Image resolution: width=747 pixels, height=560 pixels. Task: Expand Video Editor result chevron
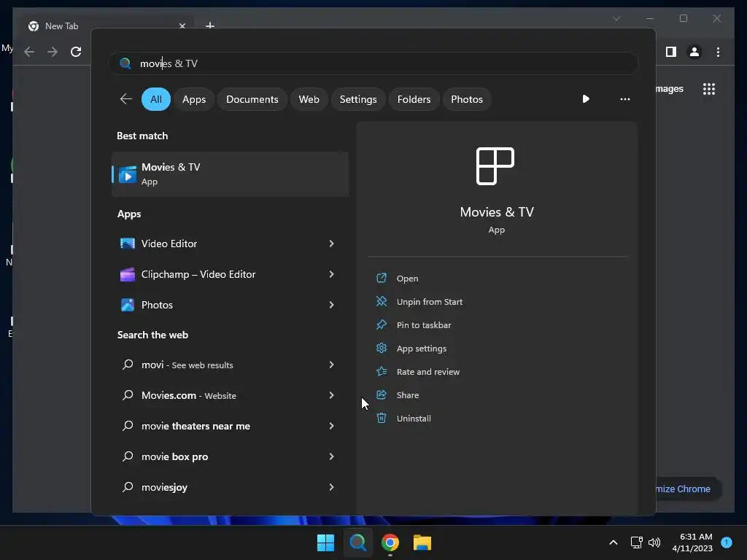(332, 244)
